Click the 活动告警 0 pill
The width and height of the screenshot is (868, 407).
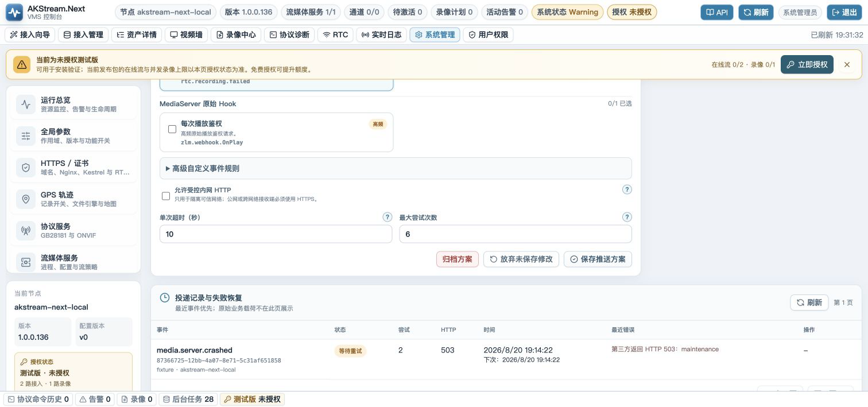coord(505,12)
